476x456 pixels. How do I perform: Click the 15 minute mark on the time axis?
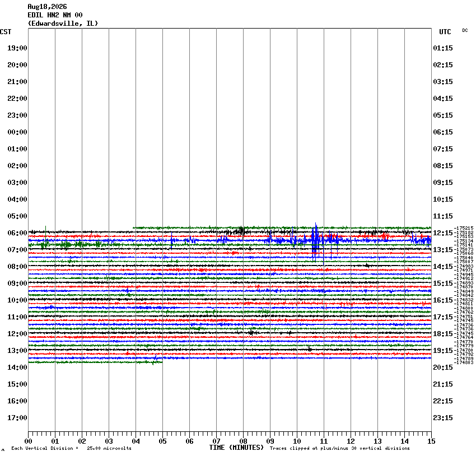431,441
